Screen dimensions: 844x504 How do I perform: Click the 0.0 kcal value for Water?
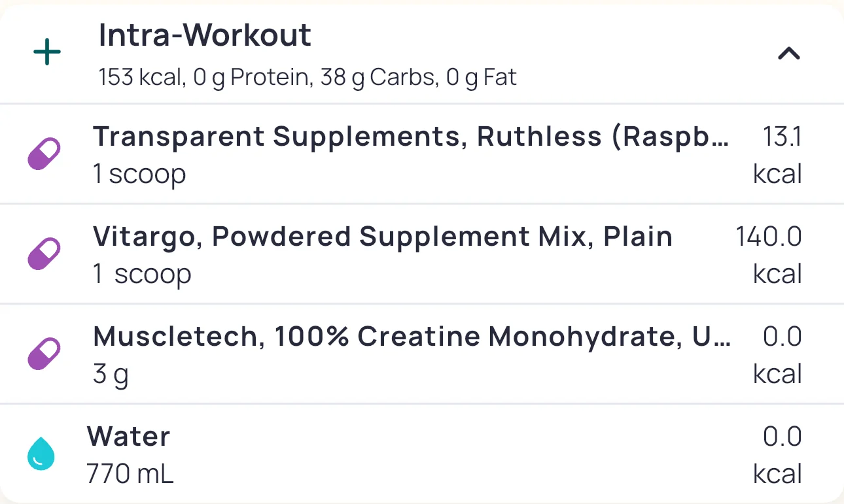tap(780, 454)
